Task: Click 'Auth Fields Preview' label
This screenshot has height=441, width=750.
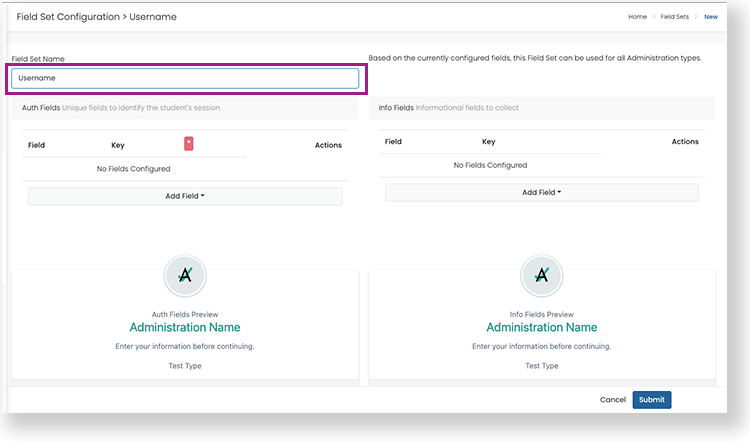Action: pyautogui.click(x=185, y=314)
